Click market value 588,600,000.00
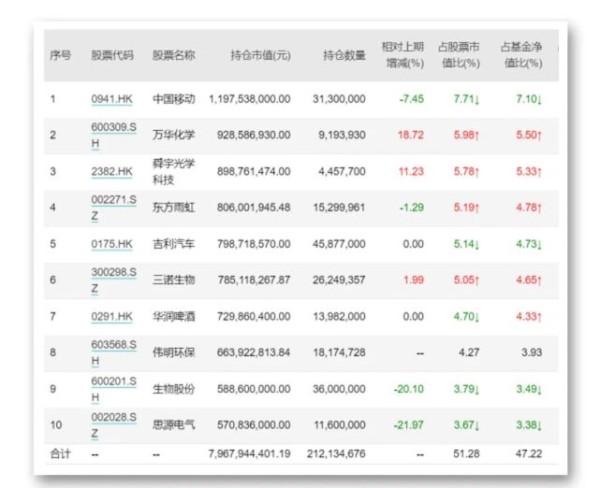 tap(254, 389)
